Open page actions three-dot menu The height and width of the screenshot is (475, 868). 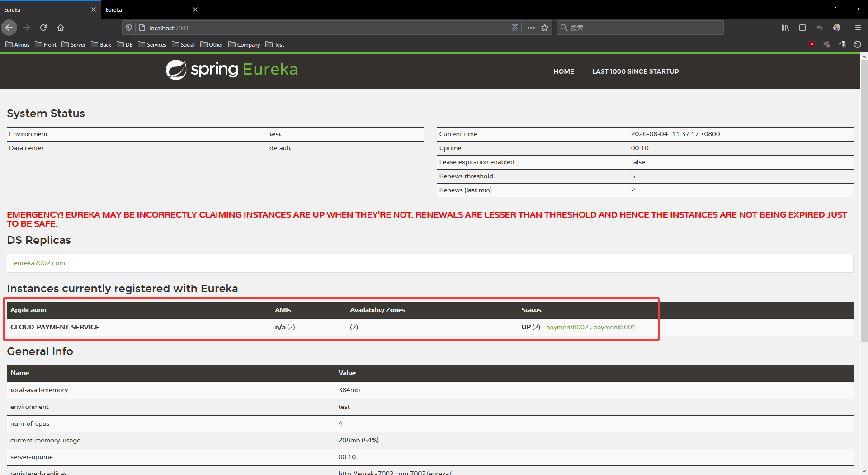(531, 28)
